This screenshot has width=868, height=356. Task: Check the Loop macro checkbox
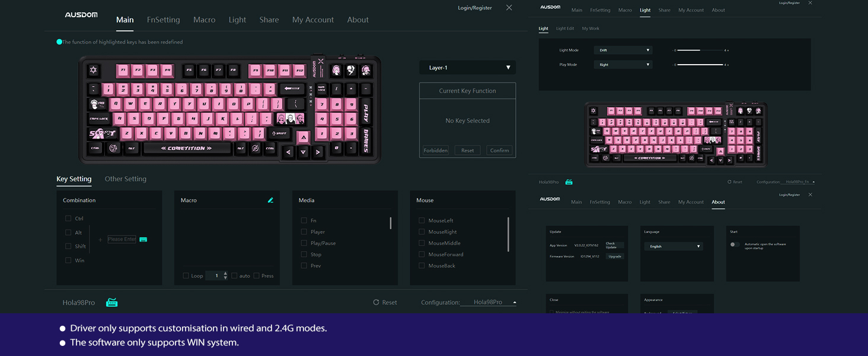tap(186, 276)
